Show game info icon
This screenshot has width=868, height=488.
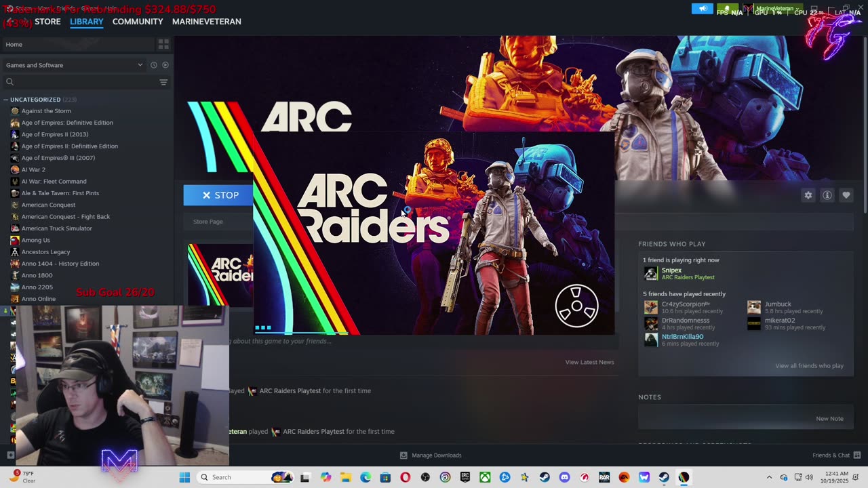pos(827,195)
